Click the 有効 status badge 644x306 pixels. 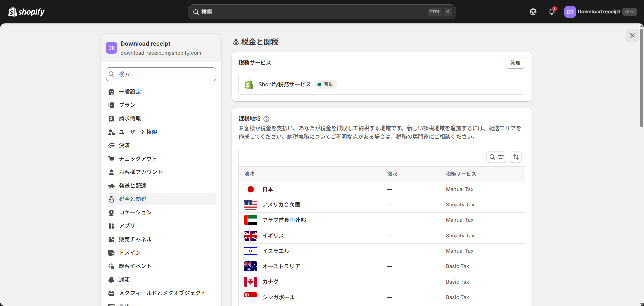(x=325, y=84)
